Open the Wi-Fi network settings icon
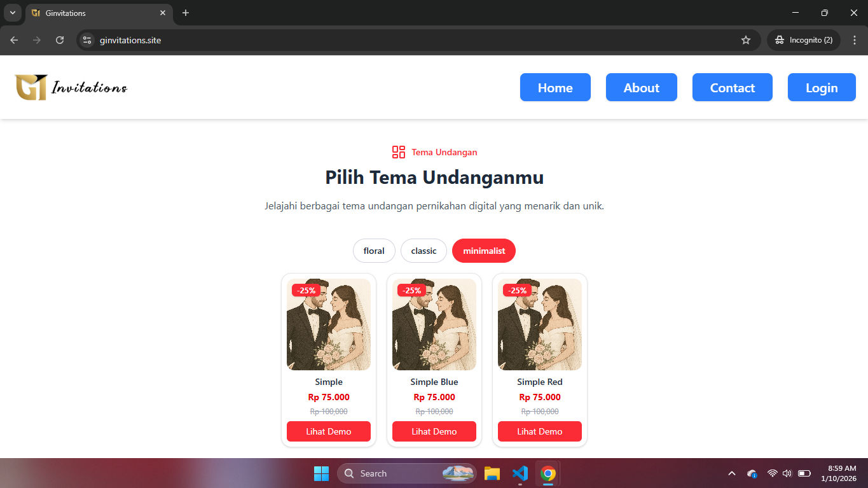 (x=773, y=473)
